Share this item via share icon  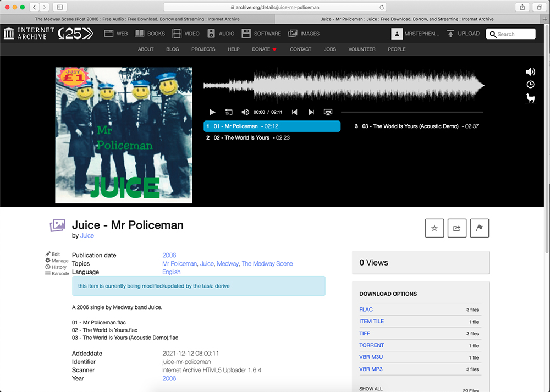point(457,228)
